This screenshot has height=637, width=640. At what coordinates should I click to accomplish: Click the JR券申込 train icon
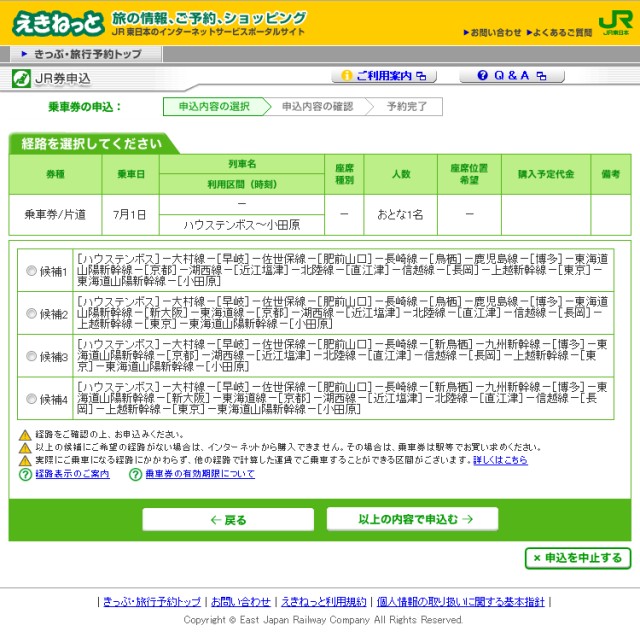point(21,78)
